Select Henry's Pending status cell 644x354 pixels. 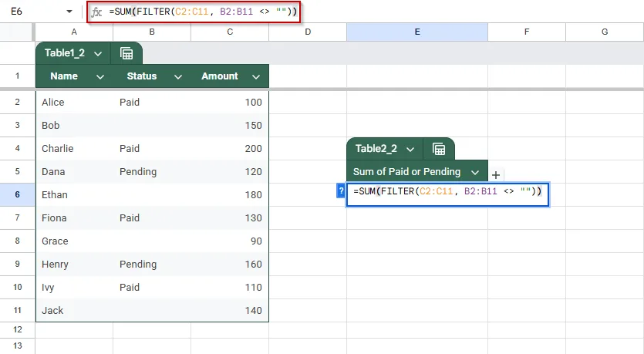click(x=152, y=264)
